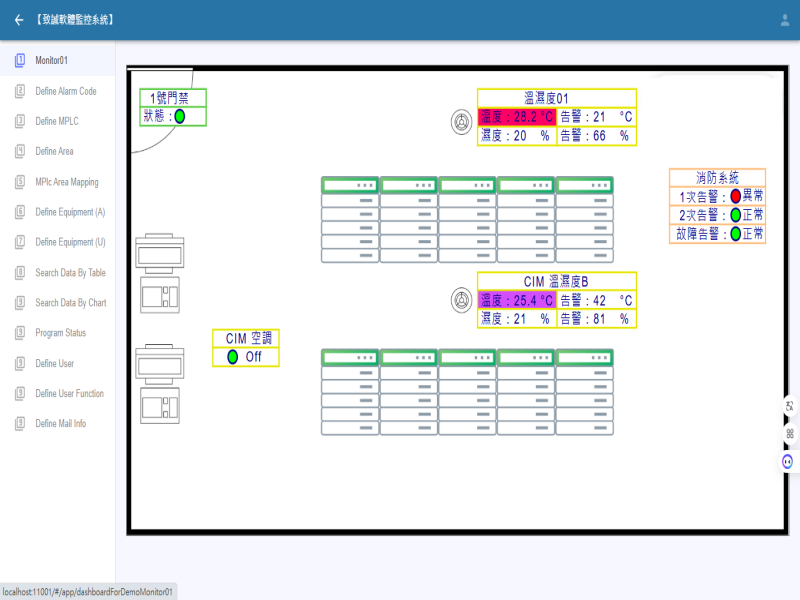Go to Define MPLC
Viewport: 800px width, 600px height.
point(58,121)
